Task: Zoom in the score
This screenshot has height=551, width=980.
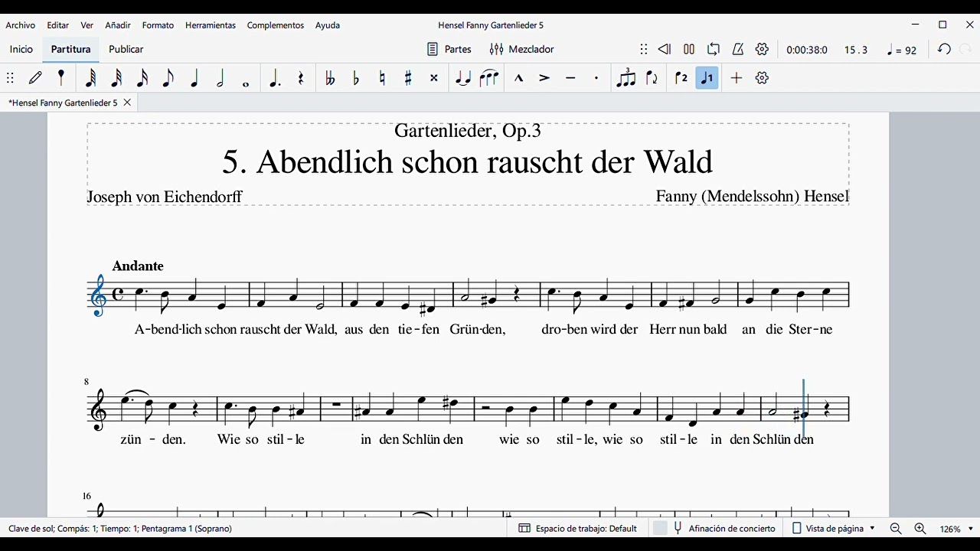Action: point(920,529)
